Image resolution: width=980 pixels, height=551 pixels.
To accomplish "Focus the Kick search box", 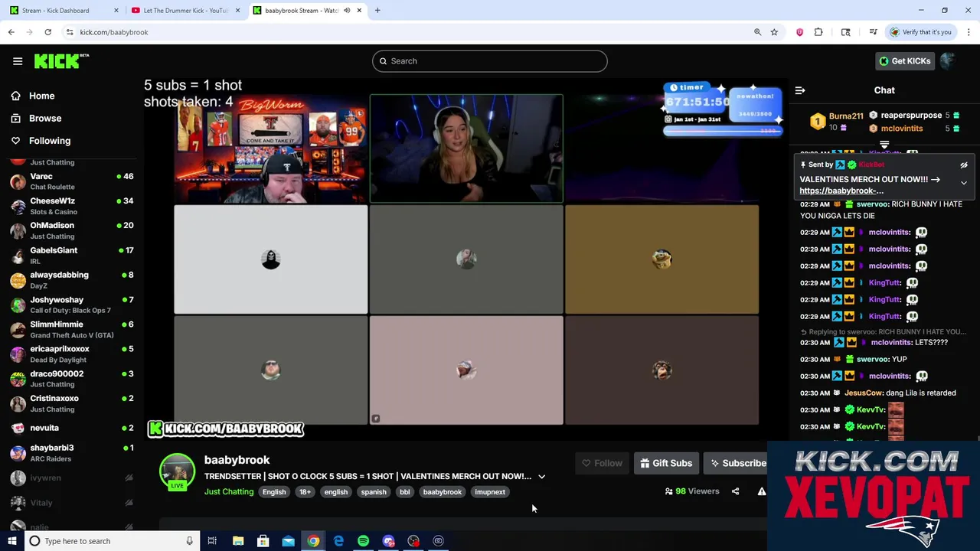I will pos(490,61).
